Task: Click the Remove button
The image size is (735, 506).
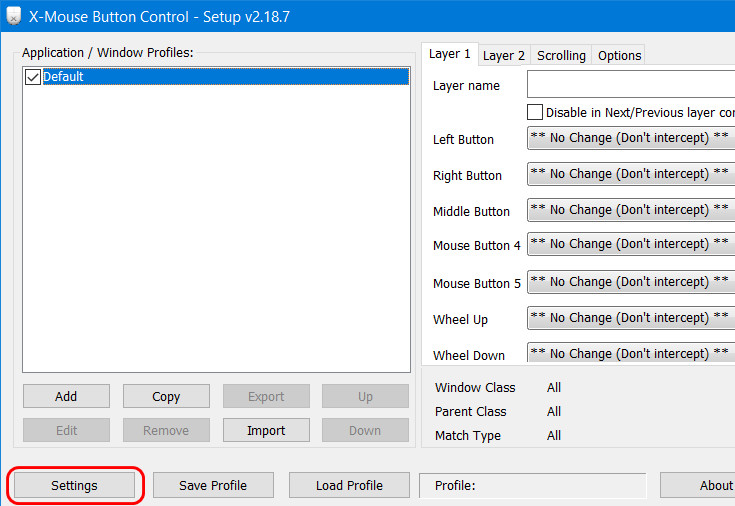Action: [166, 430]
